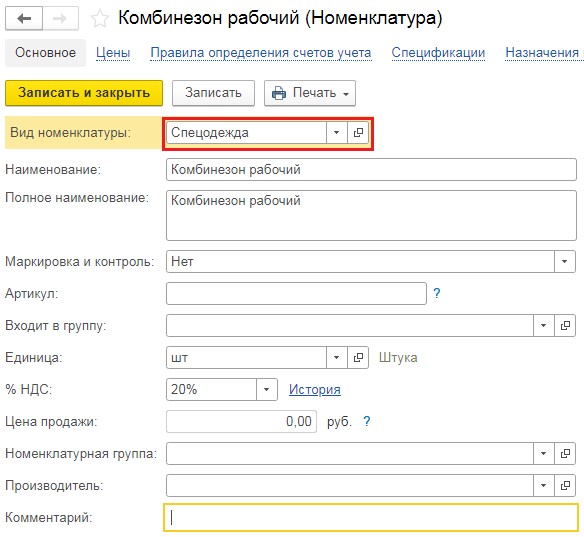Screen dimensions: 584x537
Task: Open the Входит в группу open-form icon
Action: pos(565,325)
